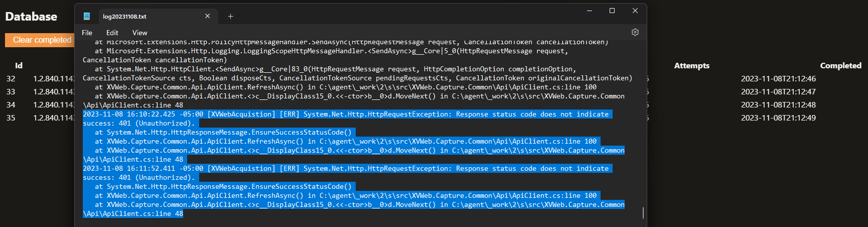Open the File menu

[x=87, y=33]
